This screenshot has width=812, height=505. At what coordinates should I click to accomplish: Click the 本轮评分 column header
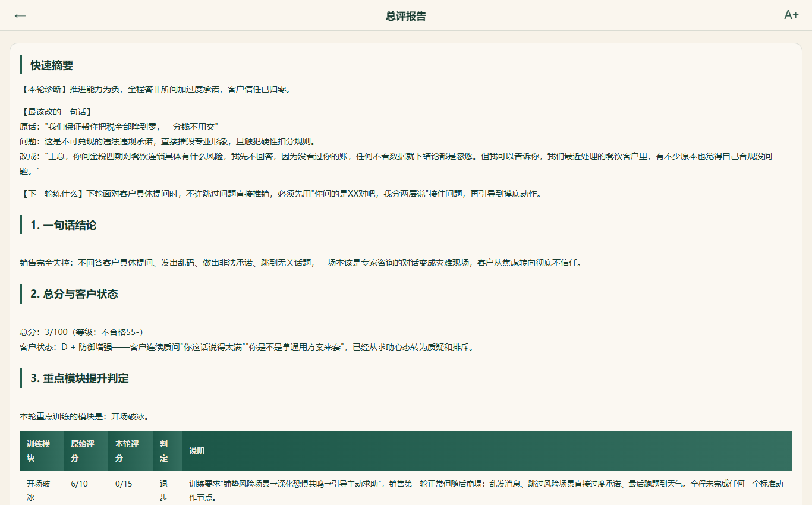130,451
